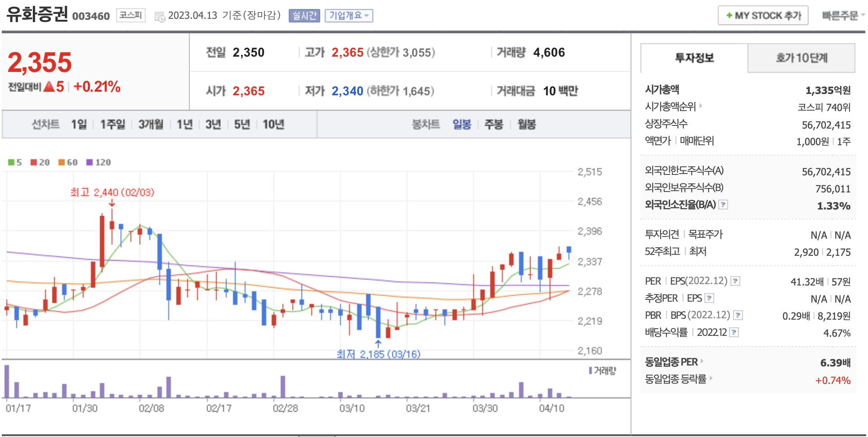
Task: Toggle the 실시간 real-time button
Action: pyautogui.click(x=304, y=16)
